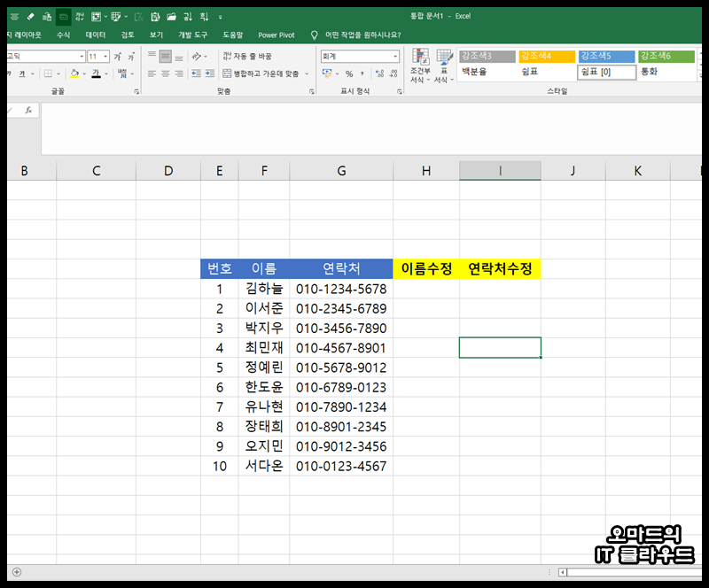The width and height of the screenshot is (709, 588).
Task: Increase decimal places
Action: click(x=380, y=73)
